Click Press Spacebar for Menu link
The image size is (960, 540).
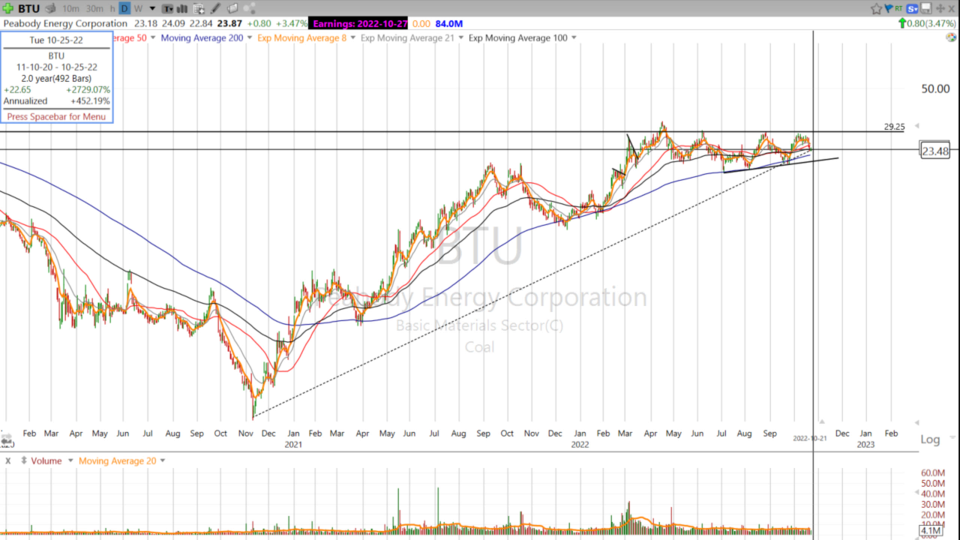[56, 116]
